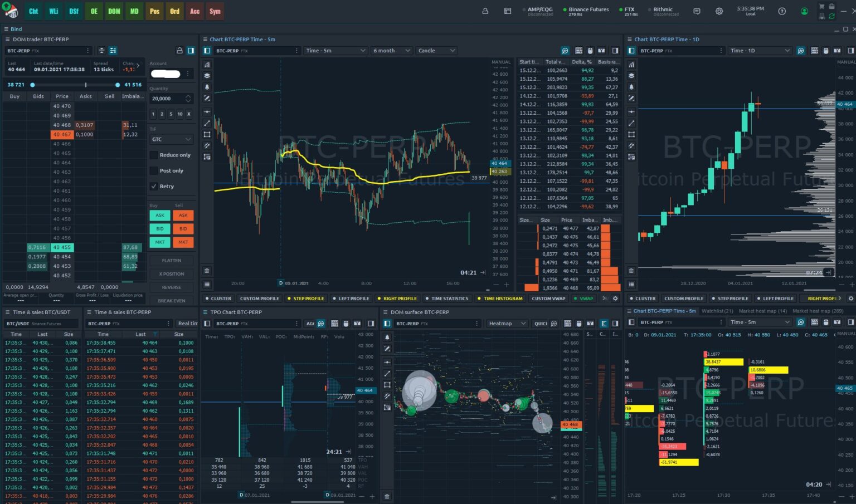Viewport: 856px width, 504px height.
Task: Open the MD market depth shortcut
Action: (x=134, y=11)
